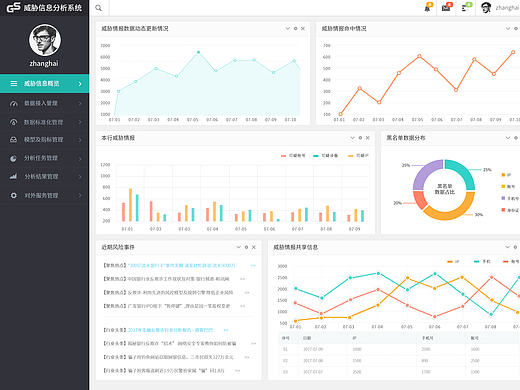
Task: Click the dial icon beside 数据标准化管理
Action: tap(13, 122)
